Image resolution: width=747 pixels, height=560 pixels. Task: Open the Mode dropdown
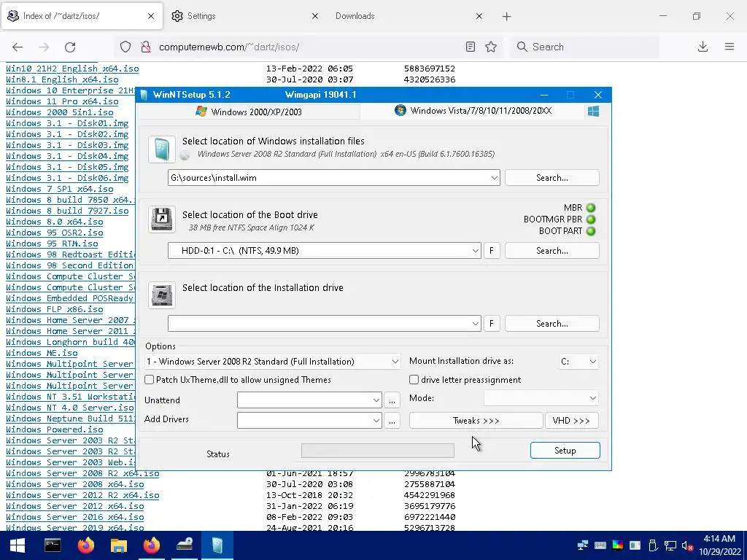[541, 397]
